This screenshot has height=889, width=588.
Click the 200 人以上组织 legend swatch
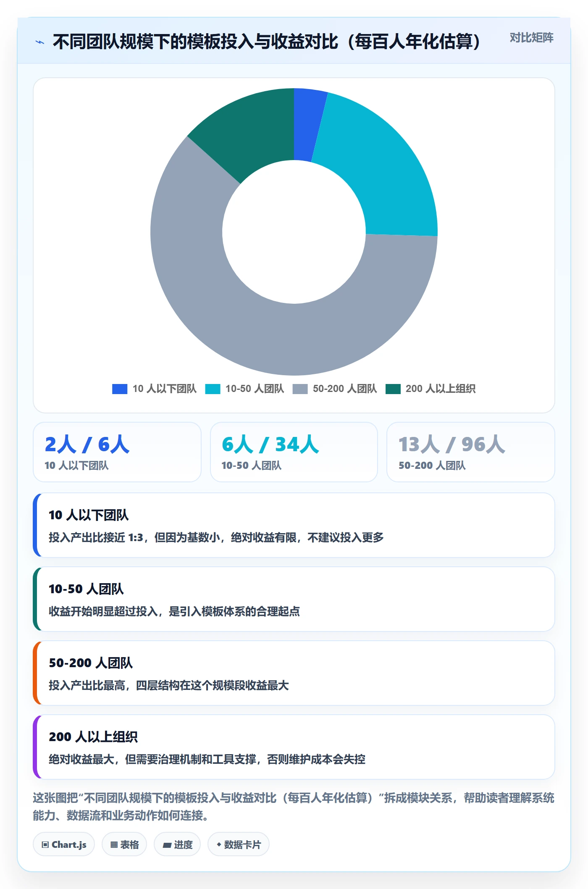coord(393,389)
